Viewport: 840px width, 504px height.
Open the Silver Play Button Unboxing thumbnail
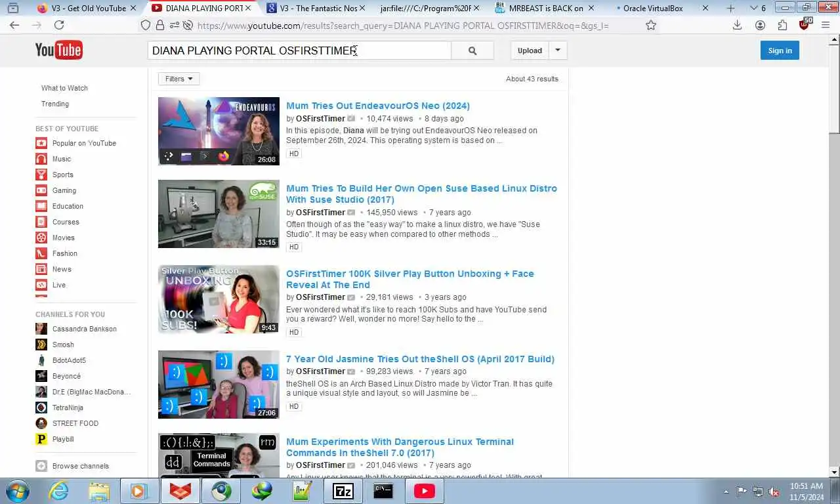click(219, 299)
